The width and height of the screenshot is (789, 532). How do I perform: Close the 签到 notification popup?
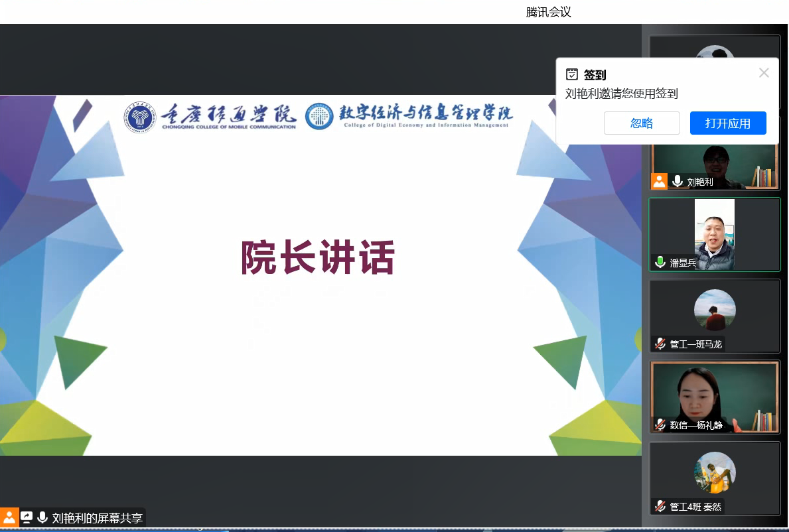pos(764,73)
